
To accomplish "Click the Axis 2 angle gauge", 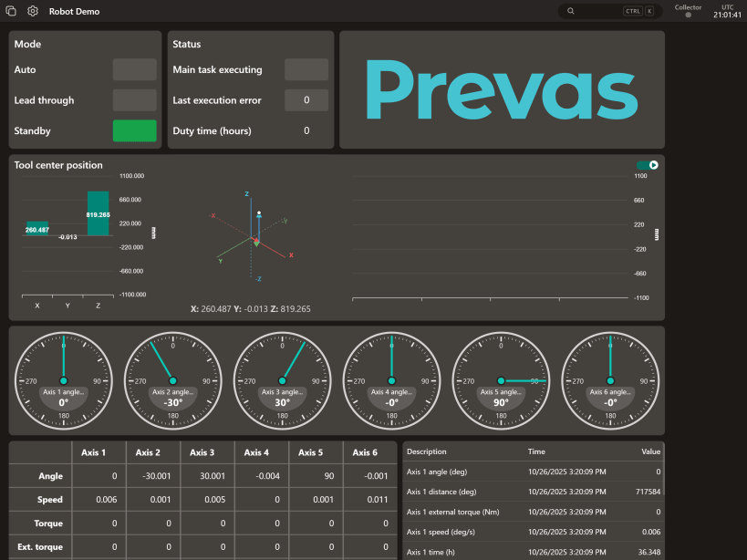I will click(173, 380).
